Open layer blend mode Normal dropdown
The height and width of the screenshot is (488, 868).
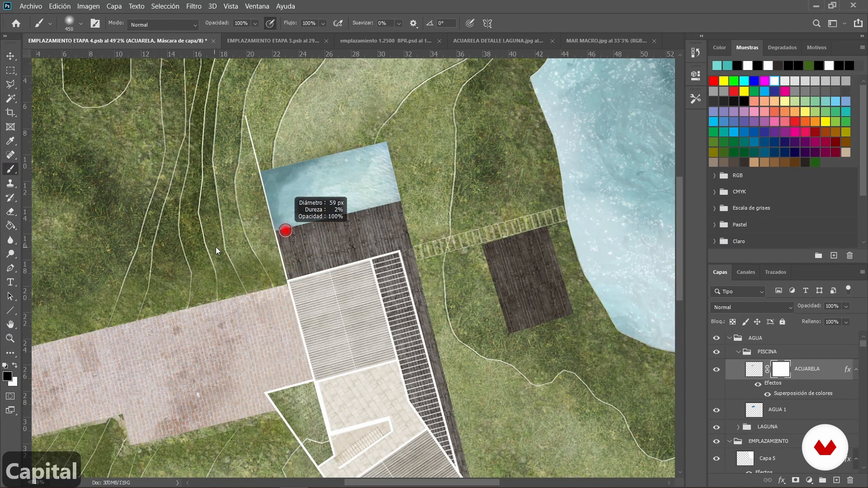coord(752,307)
